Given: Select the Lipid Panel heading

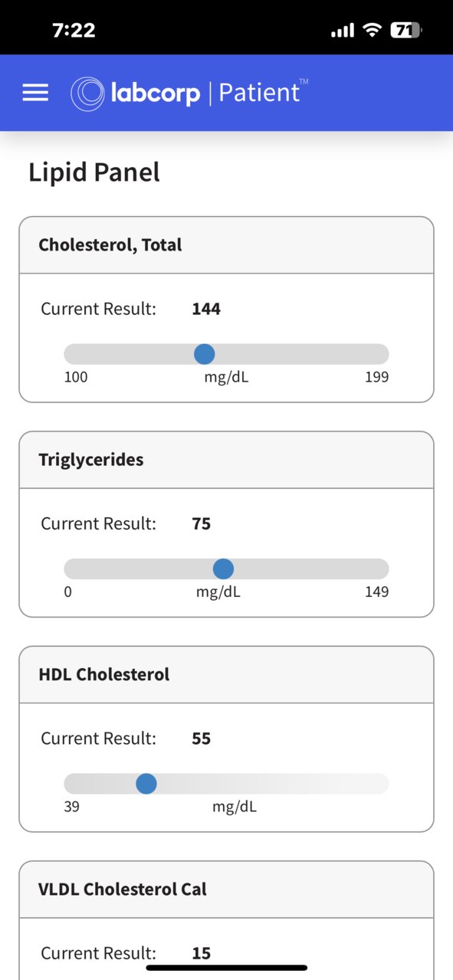Looking at the screenshot, I should [94, 172].
